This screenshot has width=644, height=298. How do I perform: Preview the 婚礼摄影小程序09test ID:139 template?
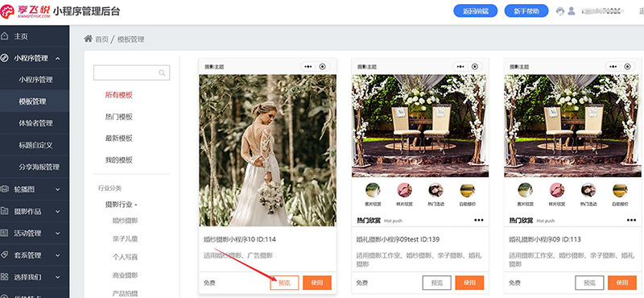point(437,283)
